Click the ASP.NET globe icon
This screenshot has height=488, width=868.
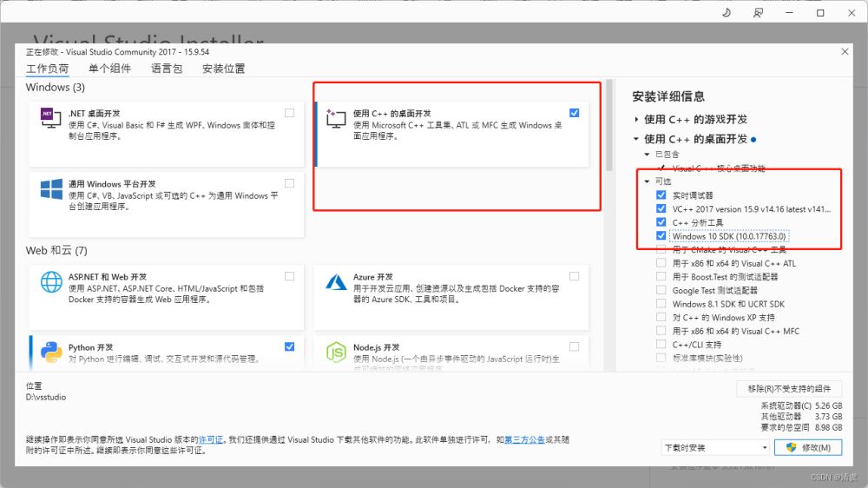51,281
